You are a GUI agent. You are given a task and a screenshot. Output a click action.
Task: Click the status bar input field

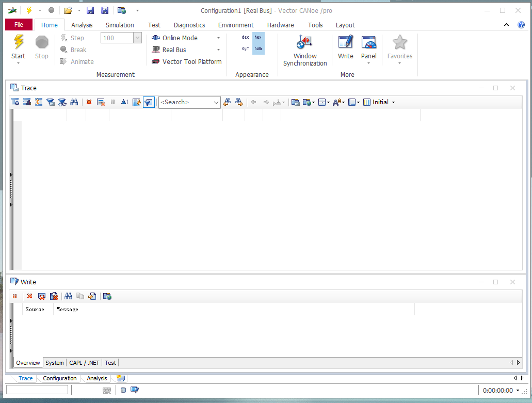point(37,390)
